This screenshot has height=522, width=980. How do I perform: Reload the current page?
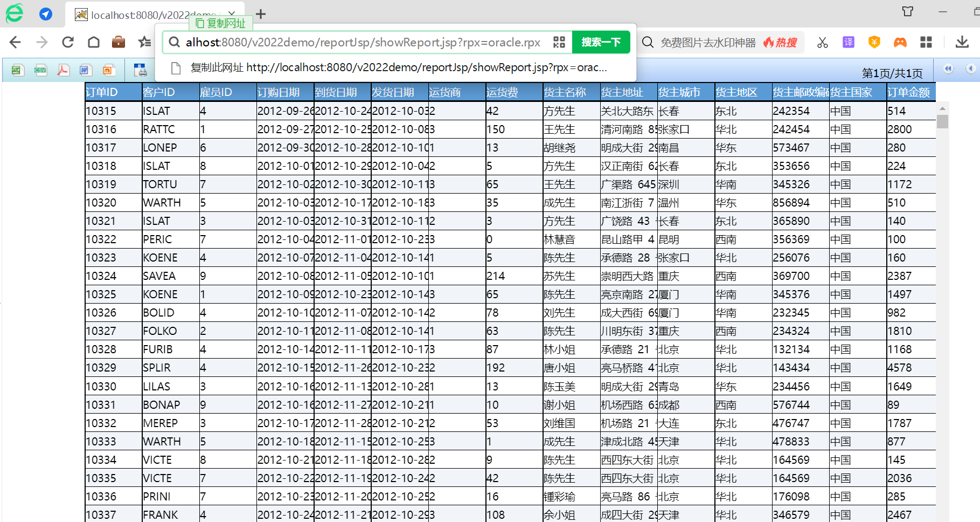(68, 42)
